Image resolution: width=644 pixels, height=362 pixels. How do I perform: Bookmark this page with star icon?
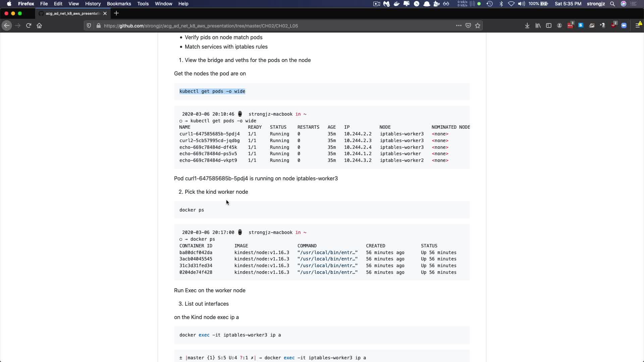pos(478,25)
